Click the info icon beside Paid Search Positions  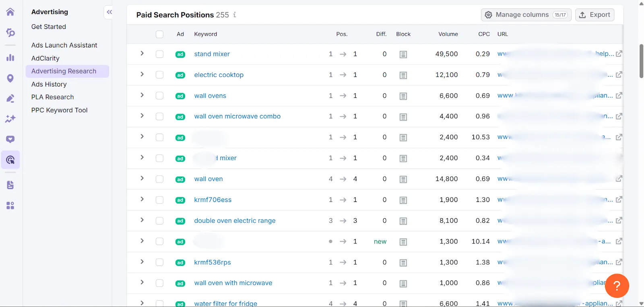(x=235, y=15)
